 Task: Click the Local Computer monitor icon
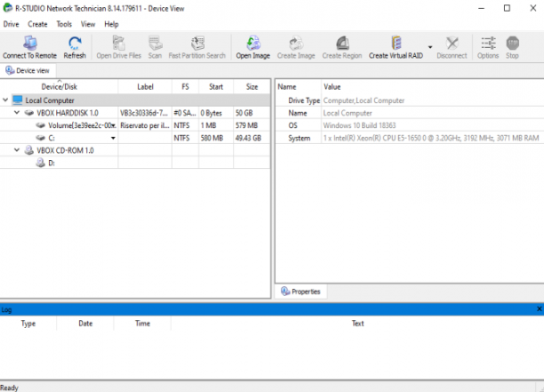18,100
